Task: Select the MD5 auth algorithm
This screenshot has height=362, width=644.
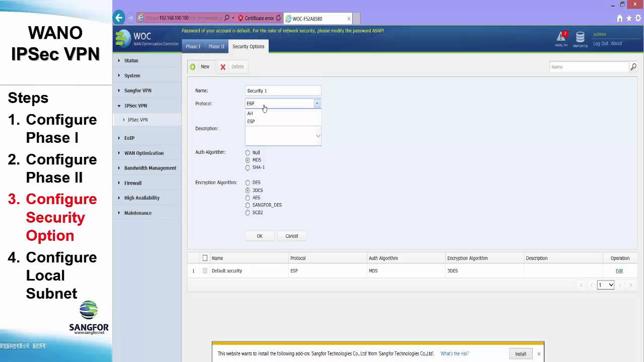Action: coord(248,160)
